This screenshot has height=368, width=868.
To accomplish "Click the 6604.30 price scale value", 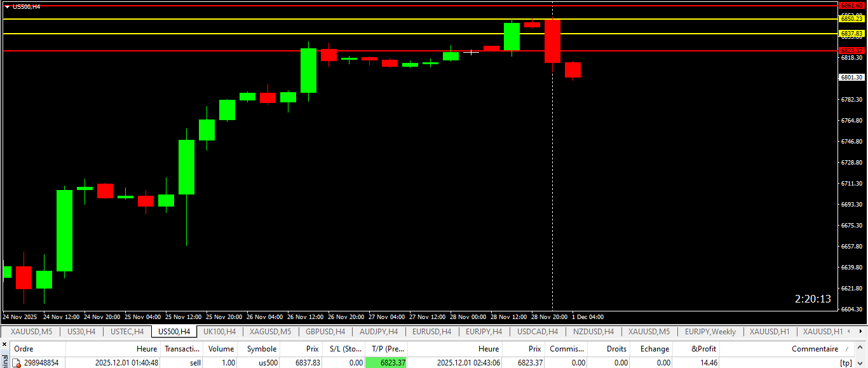I will 852,310.
